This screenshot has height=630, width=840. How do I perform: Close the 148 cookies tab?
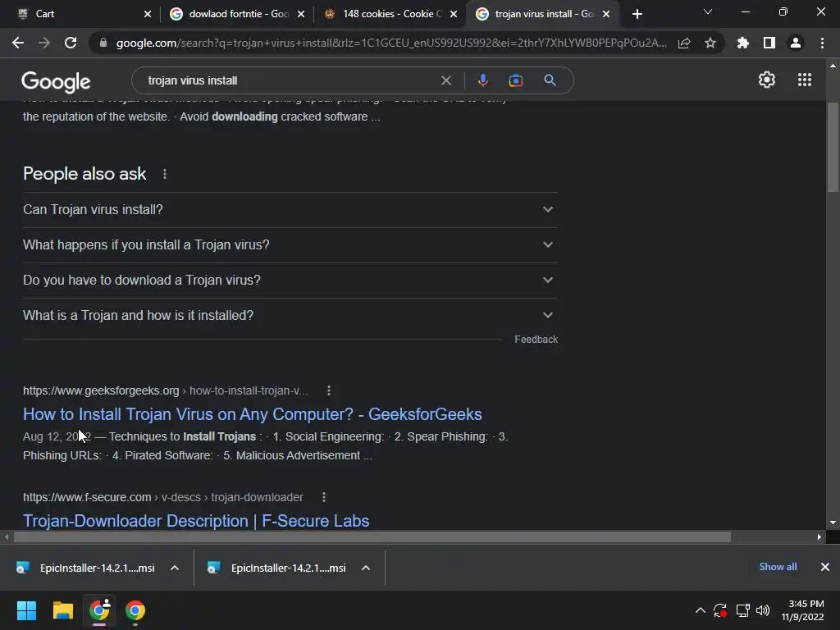[x=453, y=14]
